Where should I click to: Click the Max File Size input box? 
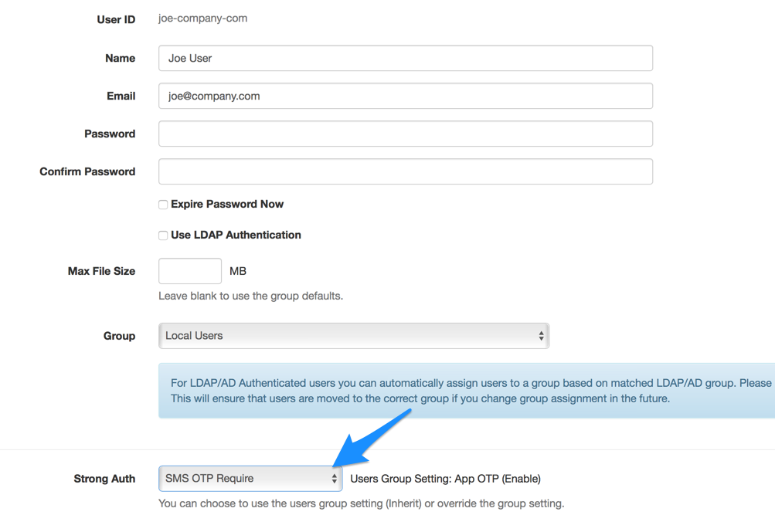point(190,271)
